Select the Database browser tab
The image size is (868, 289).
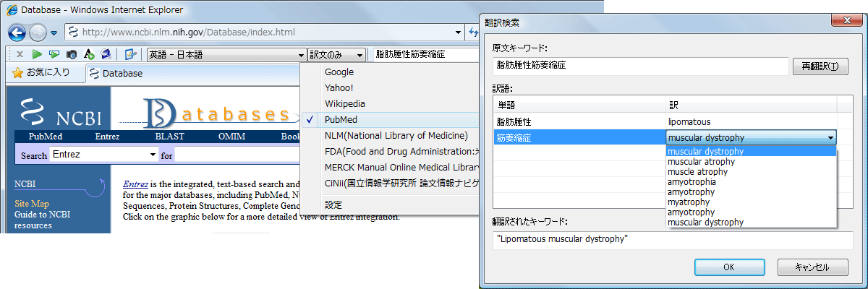tap(123, 73)
